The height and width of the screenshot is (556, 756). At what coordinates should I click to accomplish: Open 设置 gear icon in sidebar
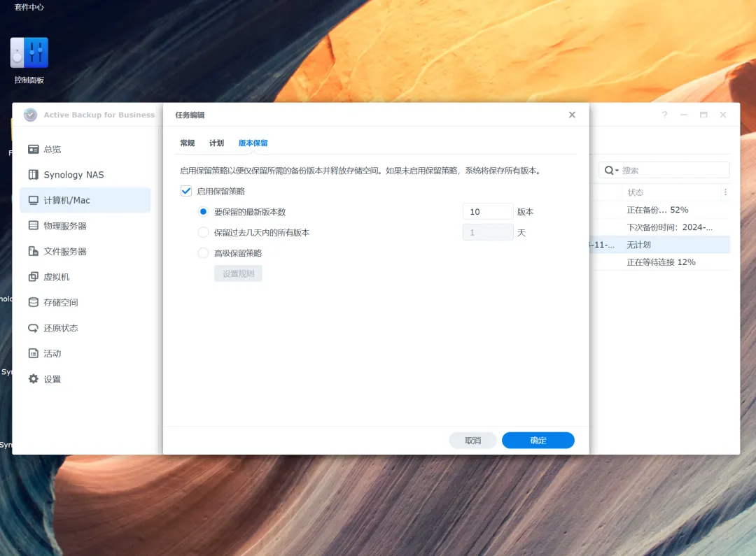pyautogui.click(x=34, y=378)
